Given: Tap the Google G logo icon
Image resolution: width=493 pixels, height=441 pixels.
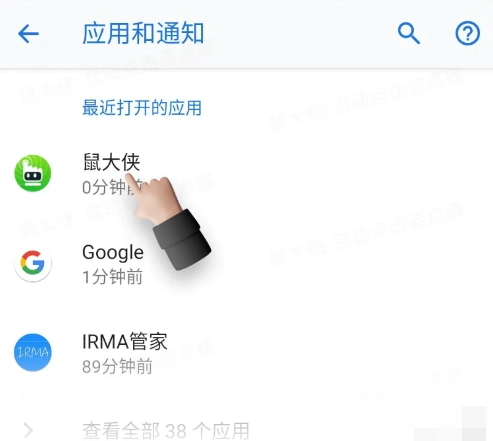Looking at the screenshot, I should coord(33,263).
